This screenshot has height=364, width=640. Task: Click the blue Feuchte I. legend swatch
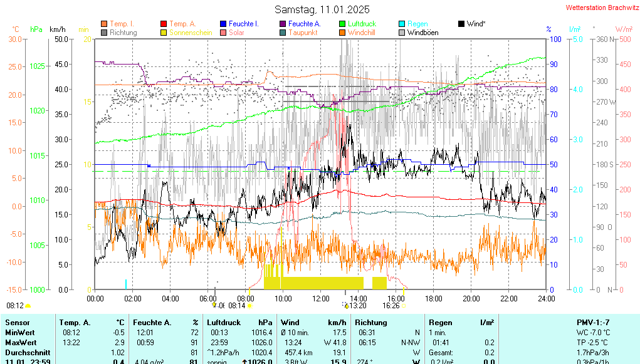(223, 24)
